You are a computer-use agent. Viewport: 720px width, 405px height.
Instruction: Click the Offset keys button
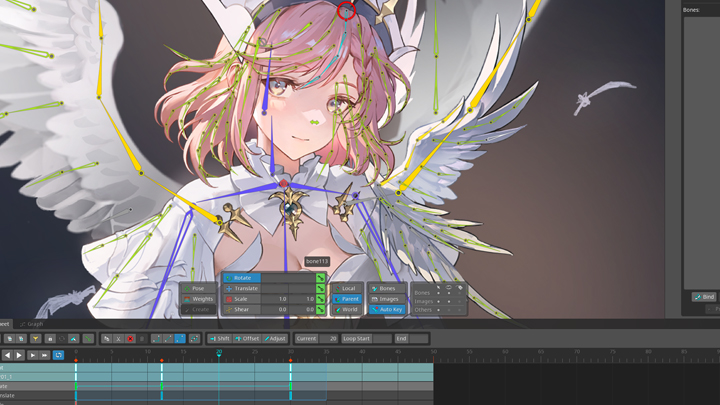247,339
